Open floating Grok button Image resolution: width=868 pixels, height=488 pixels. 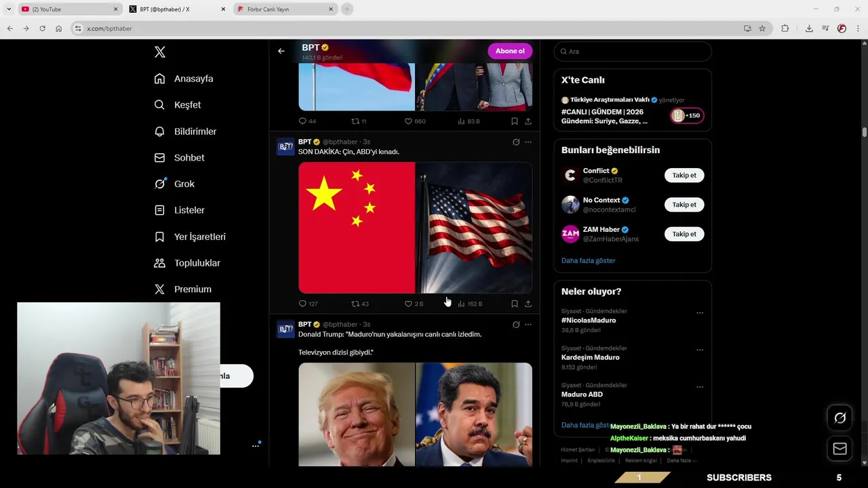pyautogui.click(x=840, y=418)
